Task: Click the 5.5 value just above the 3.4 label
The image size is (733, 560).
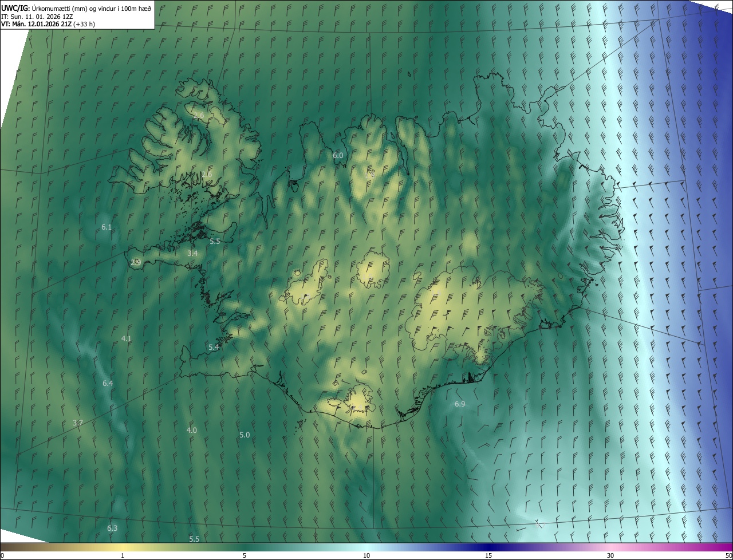Action: point(215,242)
